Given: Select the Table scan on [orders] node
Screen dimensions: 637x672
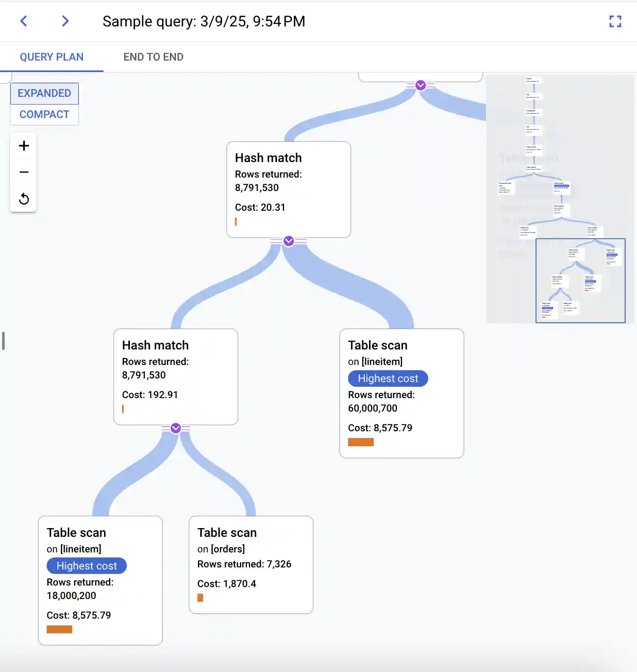Looking at the screenshot, I should point(251,564).
